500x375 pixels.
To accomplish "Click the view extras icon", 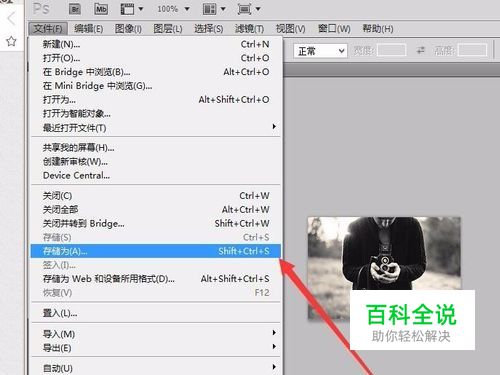I will click(127, 9).
